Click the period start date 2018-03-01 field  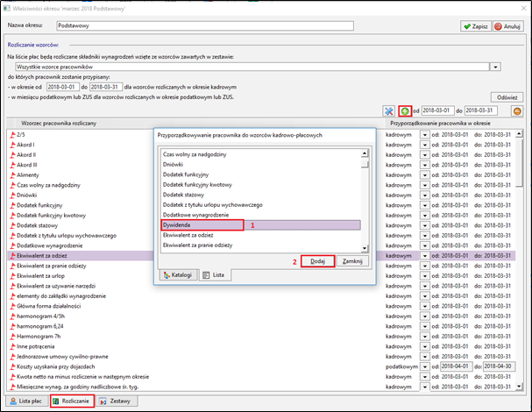pyautogui.click(x=63, y=87)
